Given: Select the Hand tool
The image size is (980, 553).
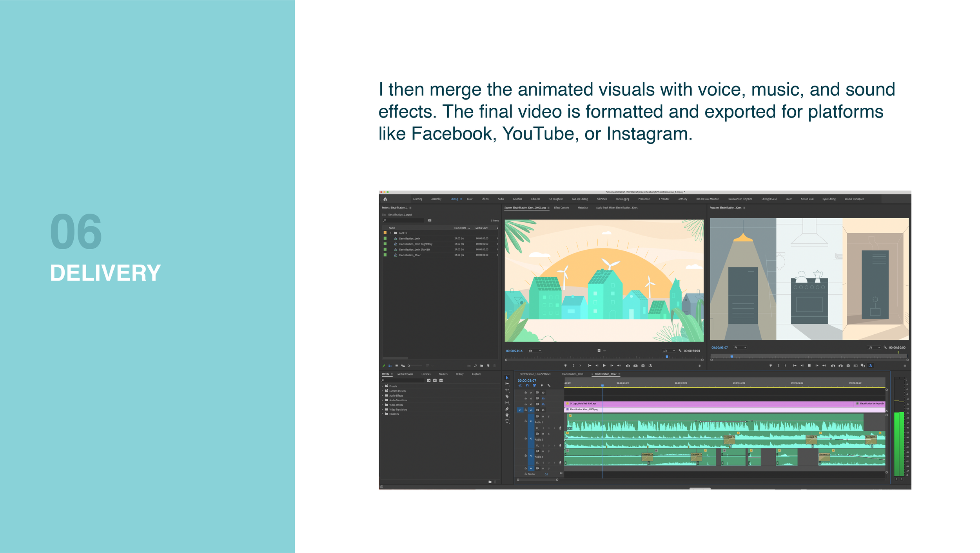Looking at the screenshot, I should click(x=507, y=415).
